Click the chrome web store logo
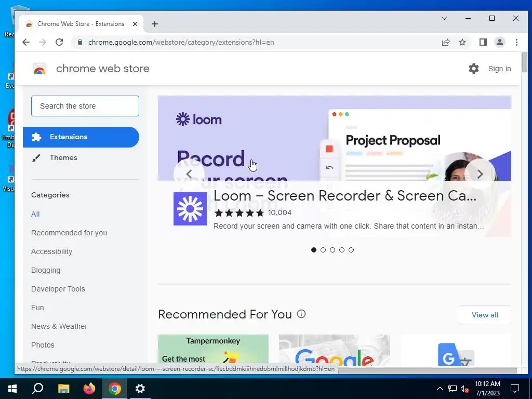532x399 pixels. (39, 69)
